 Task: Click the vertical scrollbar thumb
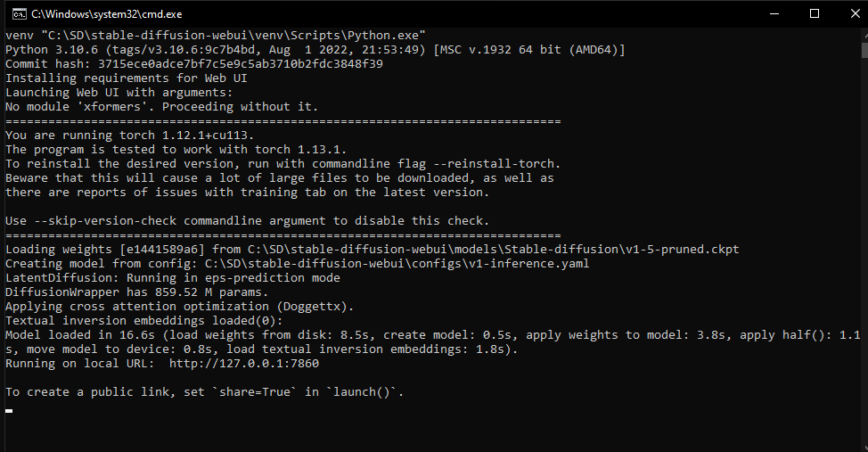864,50
